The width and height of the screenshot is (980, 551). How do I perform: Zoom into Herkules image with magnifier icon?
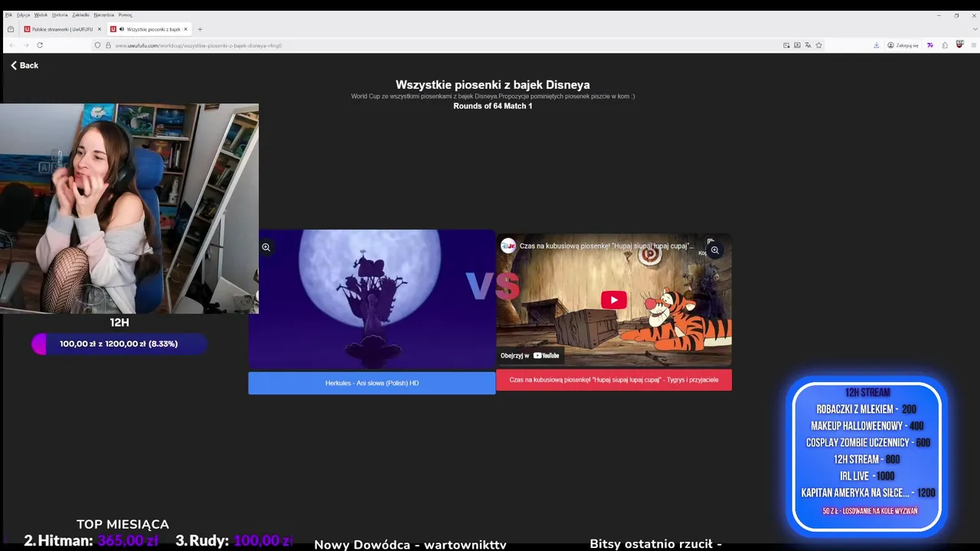tap(266, 247)
